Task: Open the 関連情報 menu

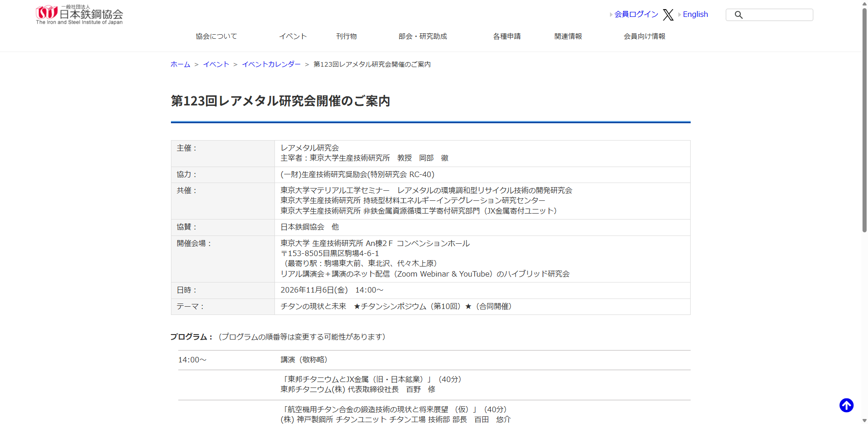Action: [x=568, y=36]
